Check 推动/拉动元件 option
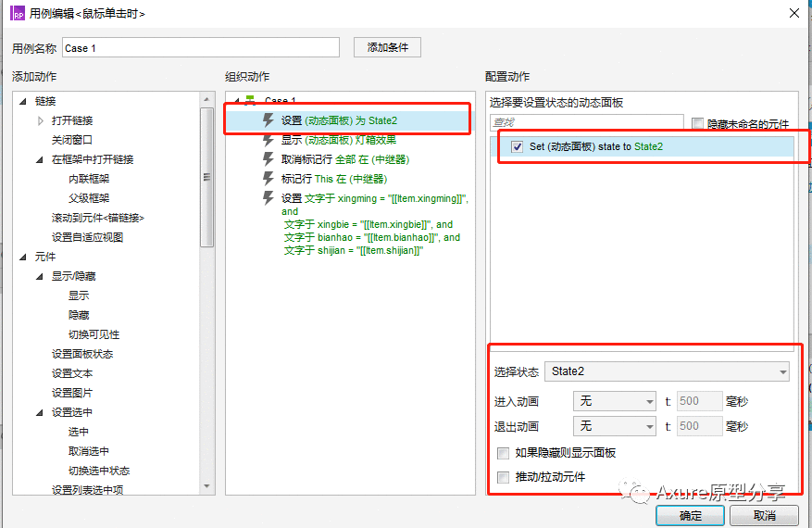 pos(503,477)
